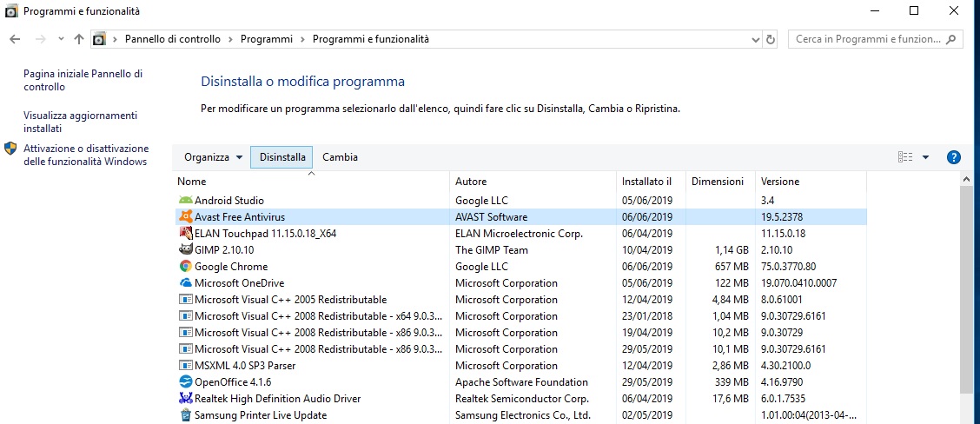Click the 23/01/2018 install date cell
Viewport: 980px width, 424px height.
(x=647, y=315)
